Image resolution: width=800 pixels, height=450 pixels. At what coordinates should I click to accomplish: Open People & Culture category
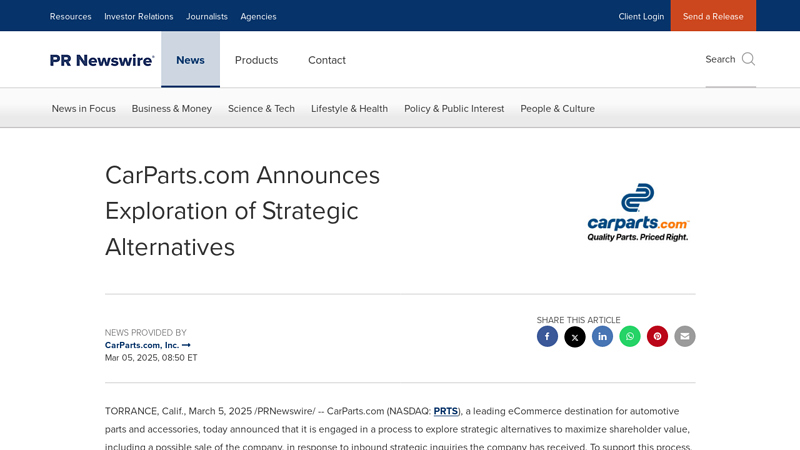tap(558, 109)
